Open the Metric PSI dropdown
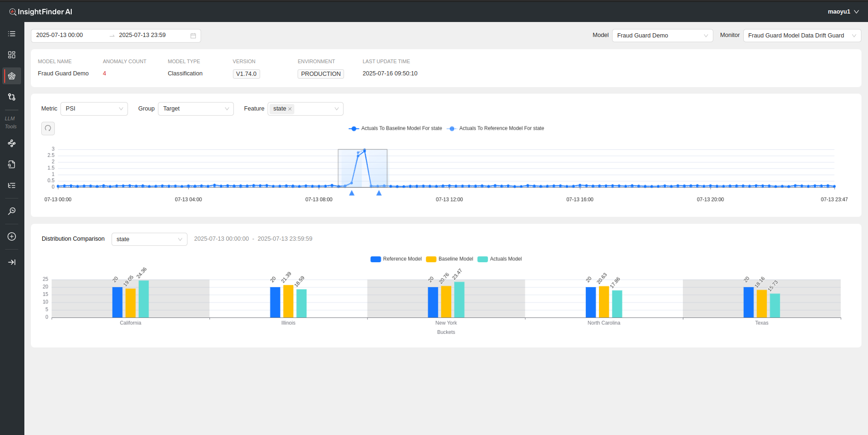Screen dimensions: 868x435 94,109
